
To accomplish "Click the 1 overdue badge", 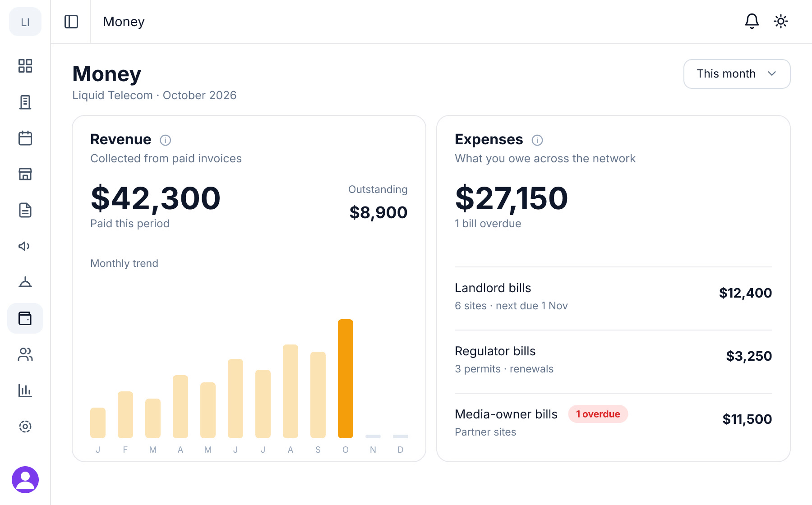I will (598, 414).
